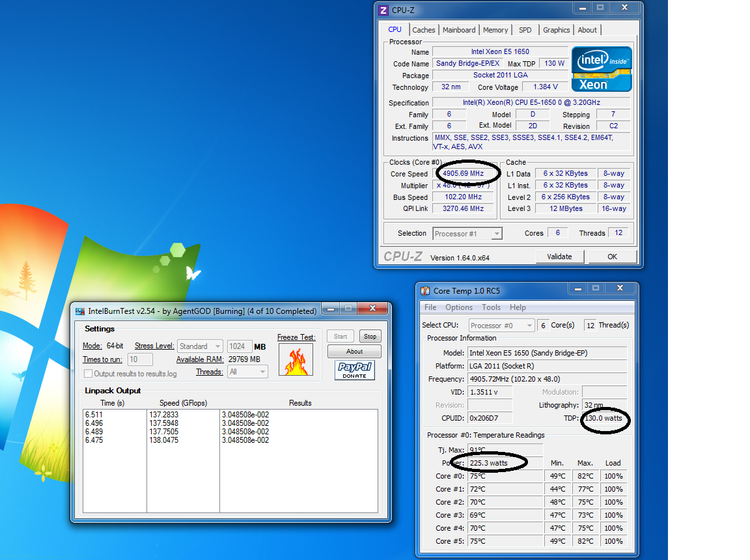This screenshot has width=750, height=560.
Task: Click the 1024 MB memory size field
Action: click(239, 346)
